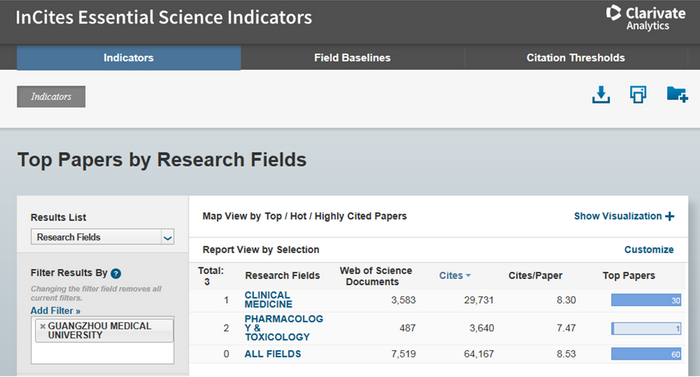Image resolution: width=700 pixels, height=377 pixels.
Task: Open the All Fields row link
Action: point(273,354)
